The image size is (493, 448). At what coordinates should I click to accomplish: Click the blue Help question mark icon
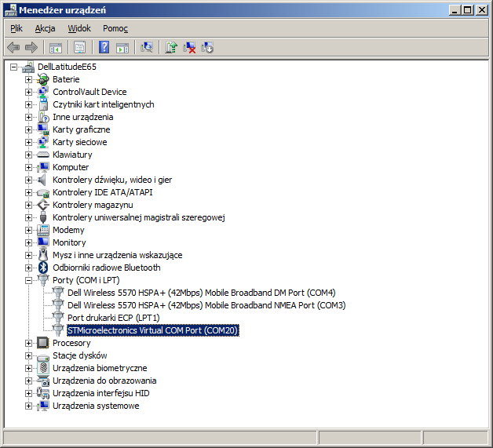104,47
